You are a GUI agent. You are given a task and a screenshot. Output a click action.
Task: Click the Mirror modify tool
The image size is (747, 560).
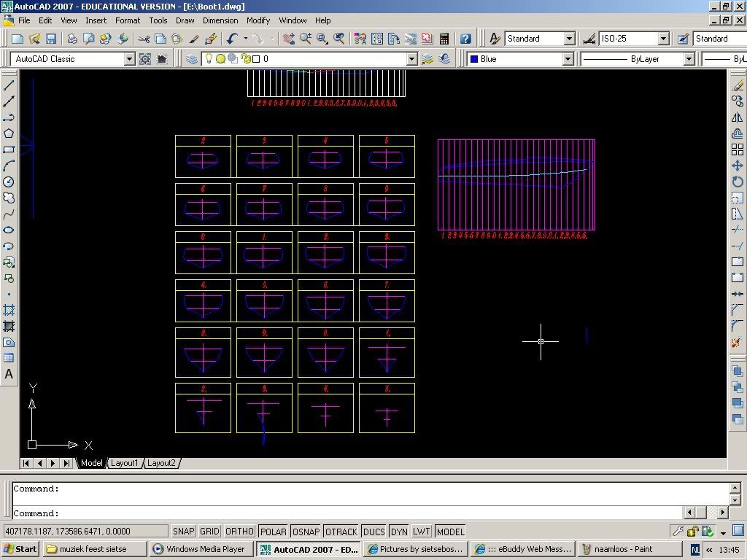coord(737,117)
